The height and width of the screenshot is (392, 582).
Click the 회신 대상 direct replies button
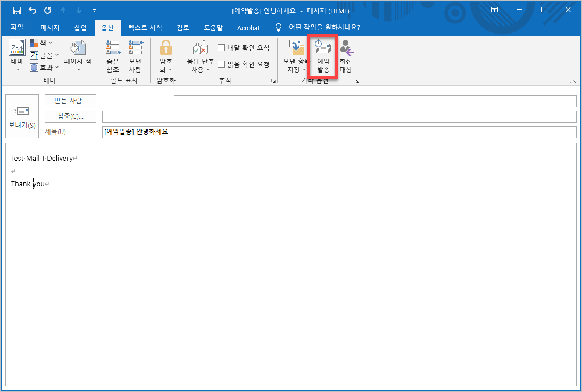(x=346, y=56)
